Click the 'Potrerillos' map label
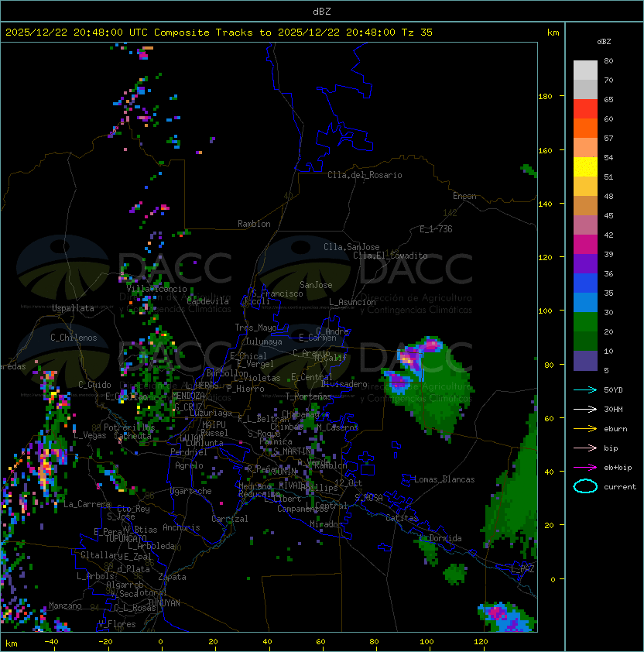 [x=129, y=427]
